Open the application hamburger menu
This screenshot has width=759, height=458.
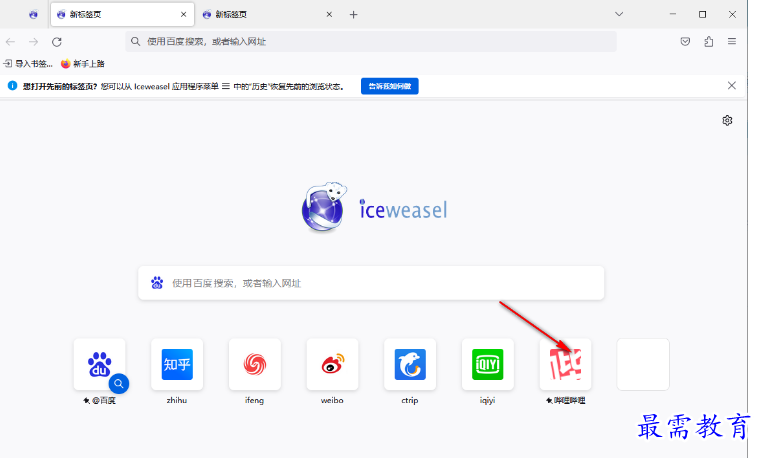[x=732, y=42]
